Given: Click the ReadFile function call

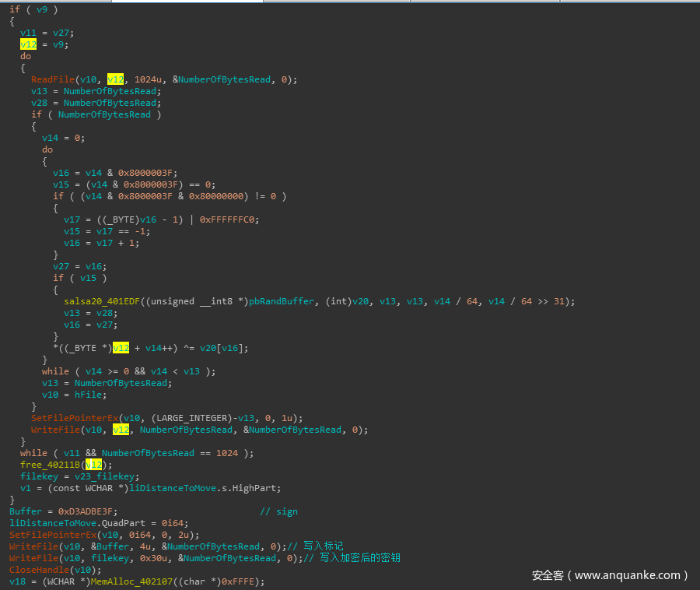Looking at the screenshot, I should click(x=52, y=79).
